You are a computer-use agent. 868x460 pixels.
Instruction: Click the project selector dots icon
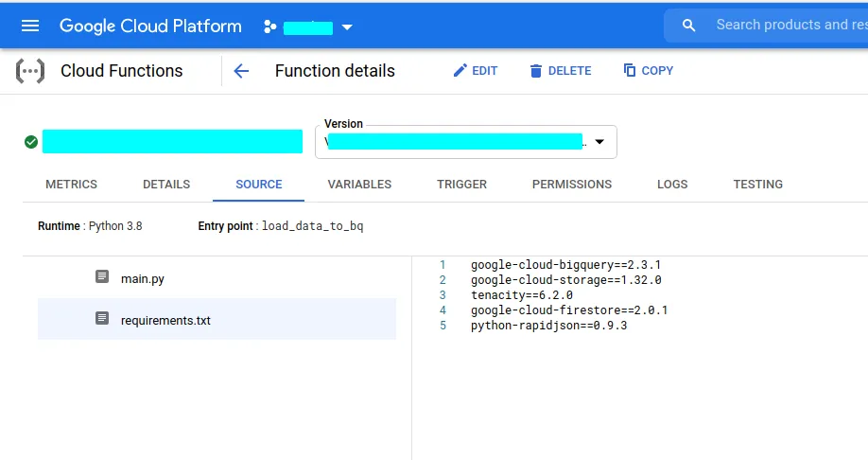[x=270, y=27]
